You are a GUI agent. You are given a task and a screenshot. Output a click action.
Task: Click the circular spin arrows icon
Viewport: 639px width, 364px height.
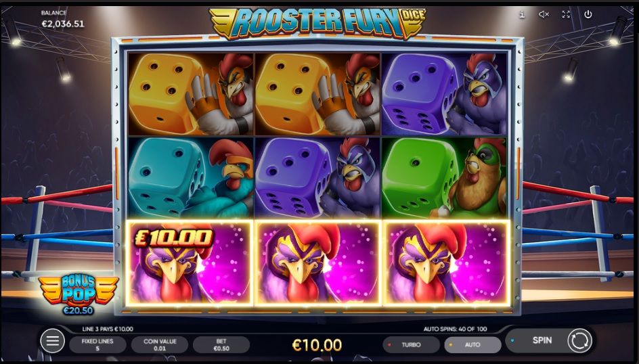[579, 340]
